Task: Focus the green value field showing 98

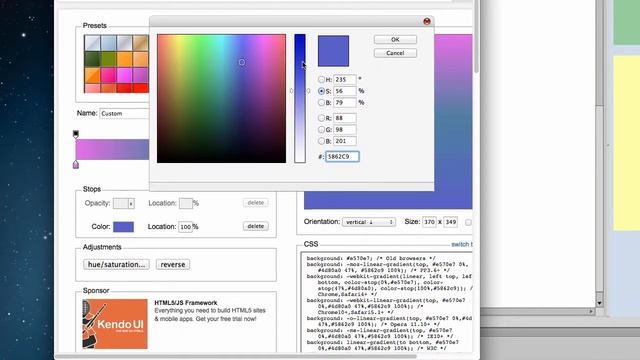Action: pyautogui.click(x=344, y=129)
